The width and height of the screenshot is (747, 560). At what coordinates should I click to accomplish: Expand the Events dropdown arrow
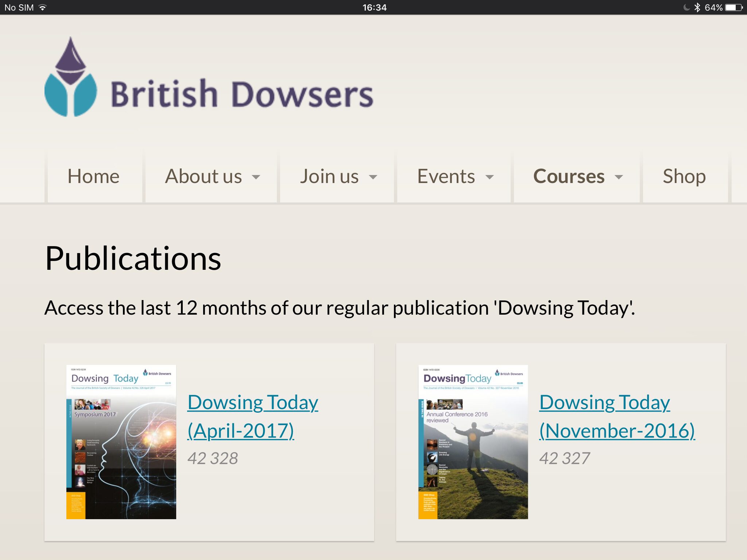pyautogui.click(x=489, y=178)
